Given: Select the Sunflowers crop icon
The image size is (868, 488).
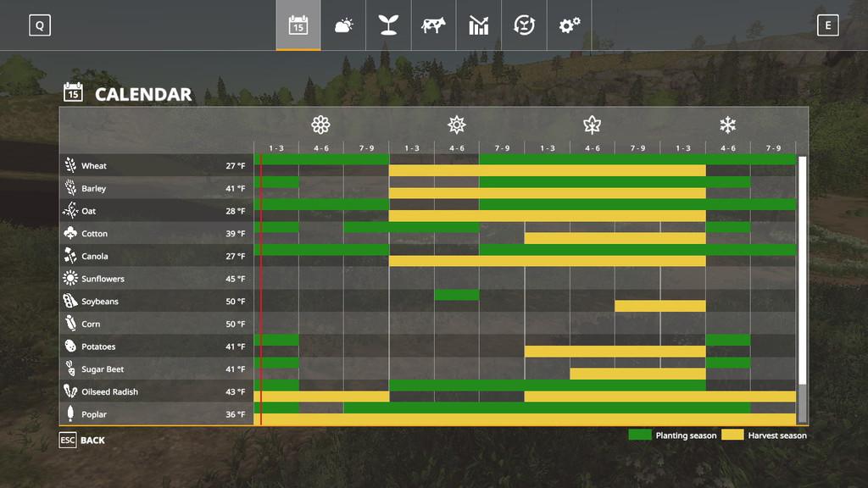Looking at the screenshot, I should 70,279.
